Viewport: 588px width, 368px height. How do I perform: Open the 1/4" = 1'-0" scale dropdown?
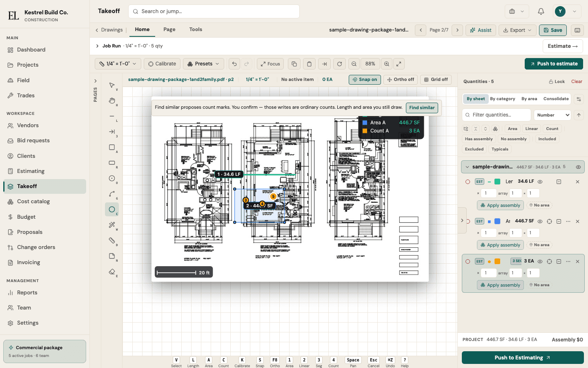[x=118, y=64]
